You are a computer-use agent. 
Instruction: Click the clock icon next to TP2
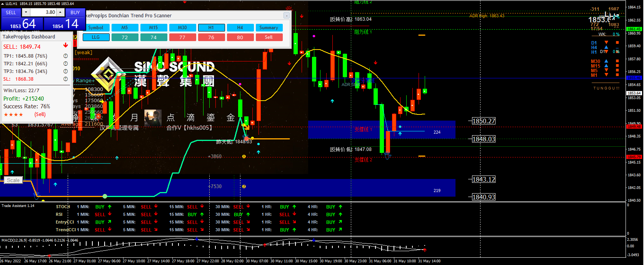pos(65,64)
